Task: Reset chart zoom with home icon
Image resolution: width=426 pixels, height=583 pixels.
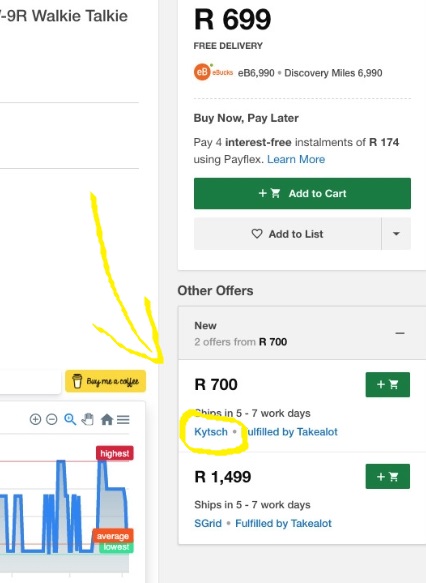Action: (x=107, y=419)
